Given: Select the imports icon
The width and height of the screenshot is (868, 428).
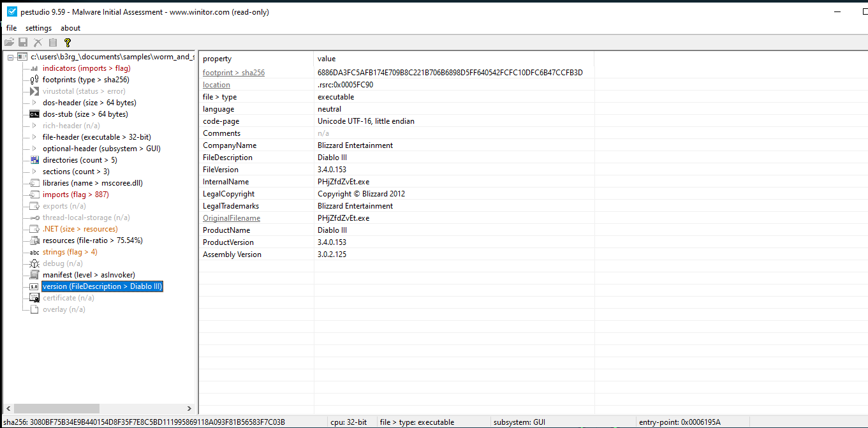Looking at the screenshot, I should coord(34,195).
